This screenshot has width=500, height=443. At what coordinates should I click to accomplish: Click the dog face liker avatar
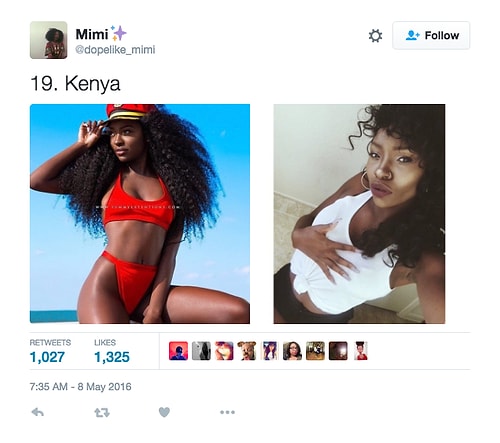(x=247, y=351)
